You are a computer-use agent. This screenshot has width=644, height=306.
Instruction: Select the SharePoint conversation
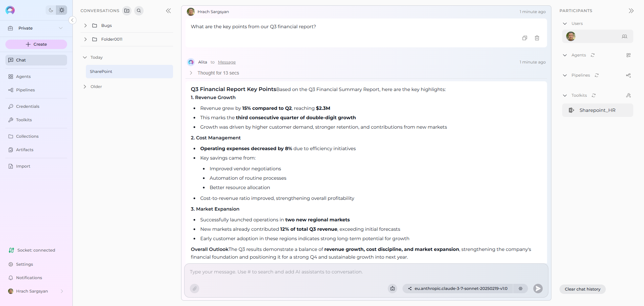point(129,72)
